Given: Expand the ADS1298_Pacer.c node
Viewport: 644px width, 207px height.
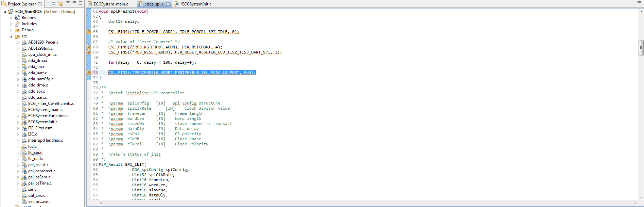Looking at the screenshot, I should (x=18, y=43).
